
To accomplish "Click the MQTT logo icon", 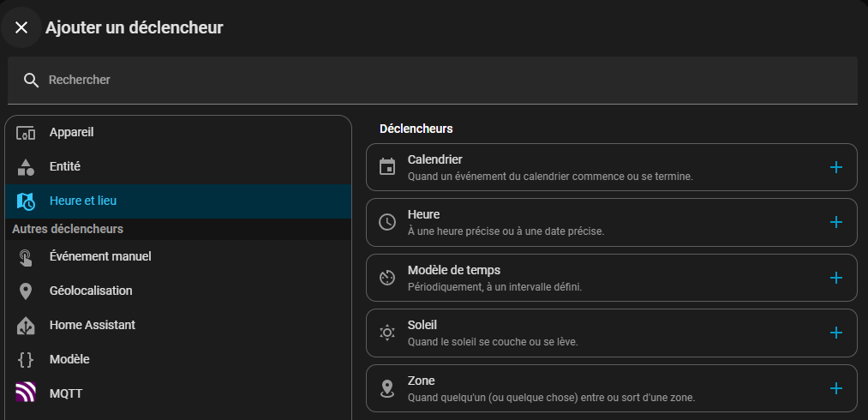I will 26,393.
